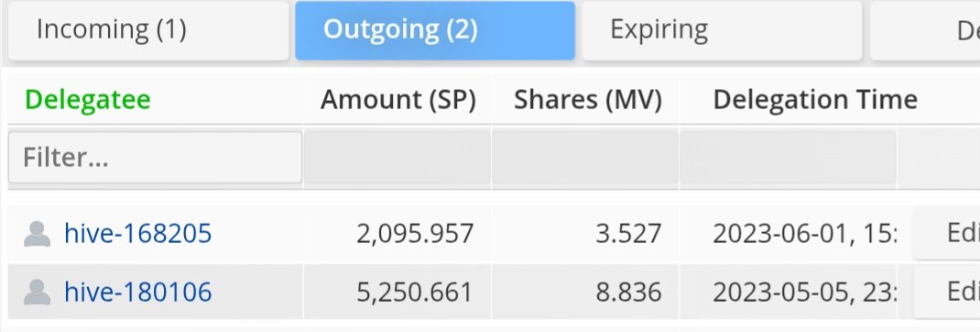This screenshot has height=332, width=980.
Task: Sort by the Amount (SP) column header
Action: pos(398,100)
